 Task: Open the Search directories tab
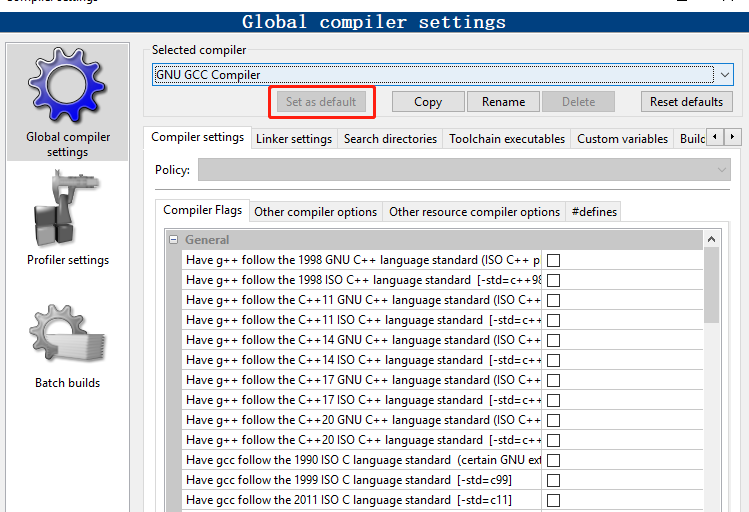click(390, 139)
